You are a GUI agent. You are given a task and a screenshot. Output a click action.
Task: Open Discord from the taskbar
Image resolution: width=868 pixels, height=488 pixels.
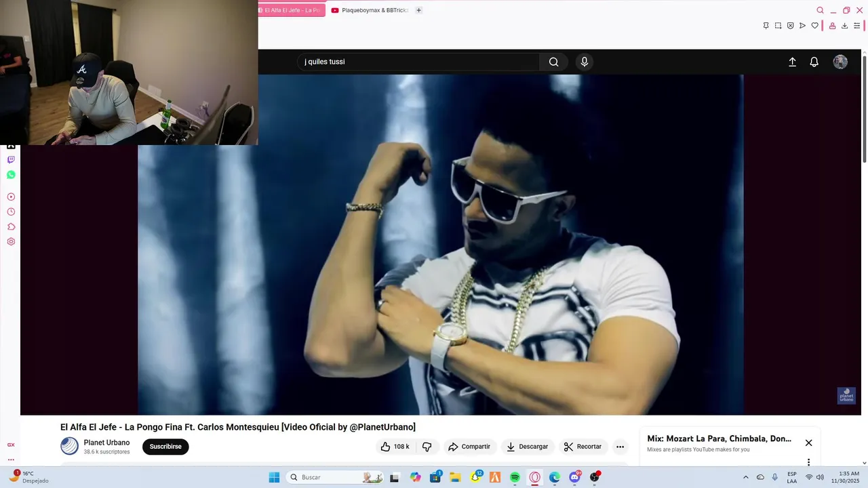pyautogui.click(x=575, y=477)
